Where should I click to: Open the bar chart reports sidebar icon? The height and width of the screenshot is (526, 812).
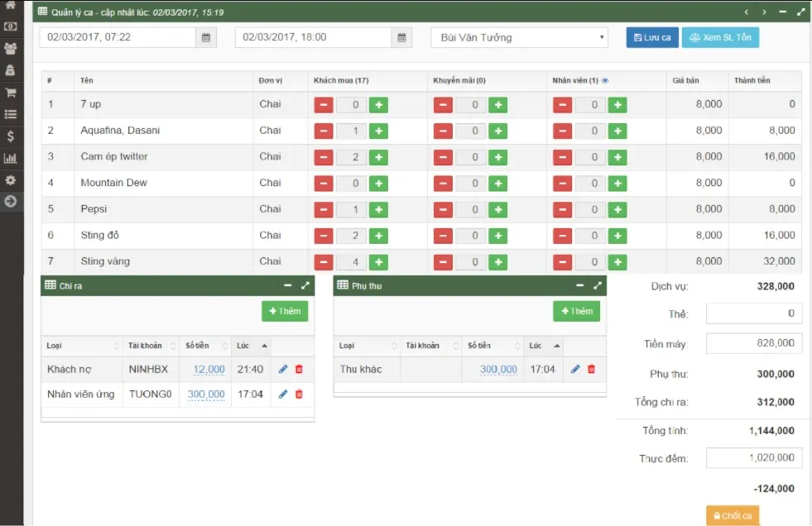(11, 158)
